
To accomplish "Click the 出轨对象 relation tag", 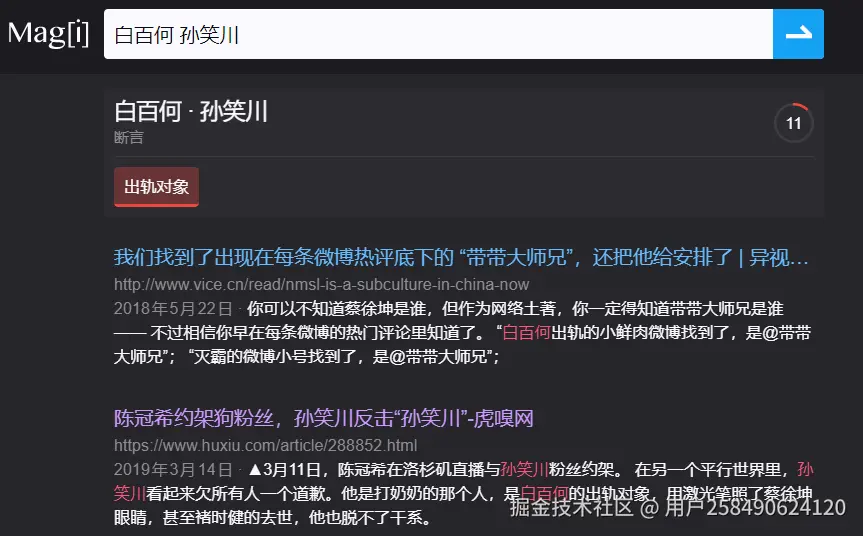I will tap(156, 187).
